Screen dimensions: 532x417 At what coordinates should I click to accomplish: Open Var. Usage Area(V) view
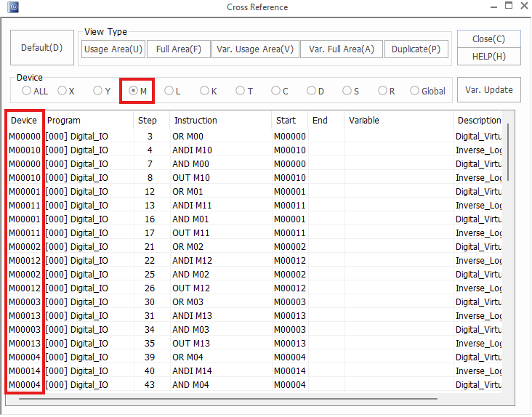tap(255, 49)
